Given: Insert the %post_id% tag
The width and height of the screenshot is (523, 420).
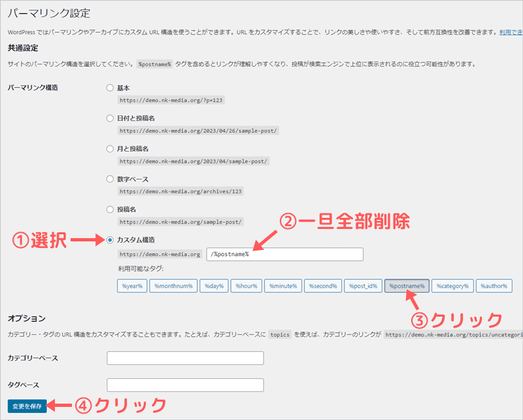Looking at the screenshot, I should click(x=363, y=286).
